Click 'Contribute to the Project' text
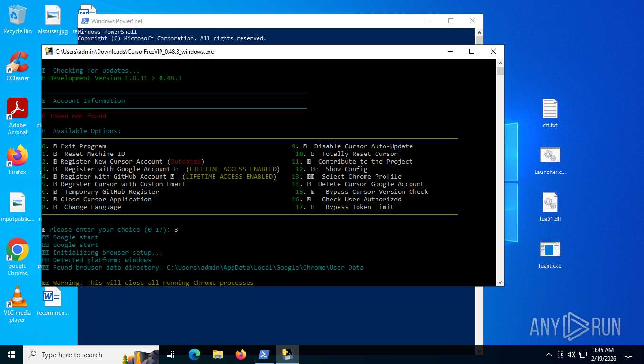 pos(366,162)
